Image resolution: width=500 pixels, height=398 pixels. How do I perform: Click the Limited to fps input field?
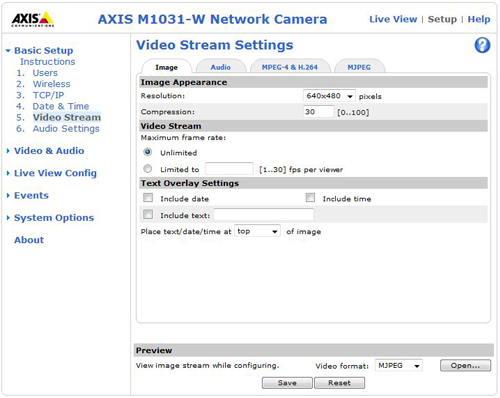coord(229,169)
